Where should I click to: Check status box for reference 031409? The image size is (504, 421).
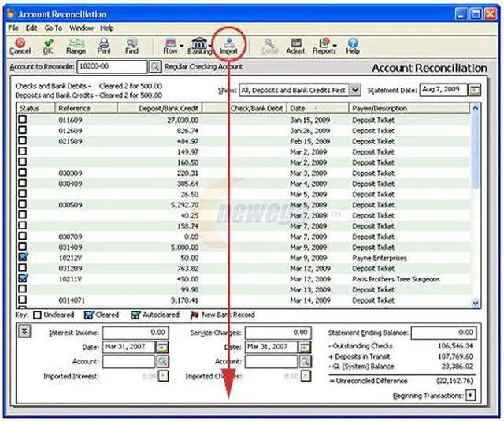coord(23,247)
